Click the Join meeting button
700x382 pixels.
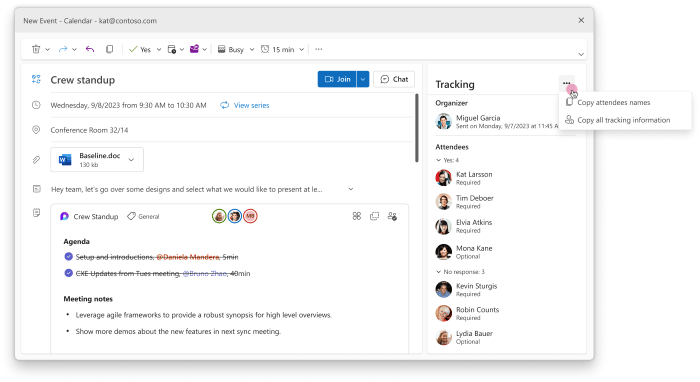(337, 79)
